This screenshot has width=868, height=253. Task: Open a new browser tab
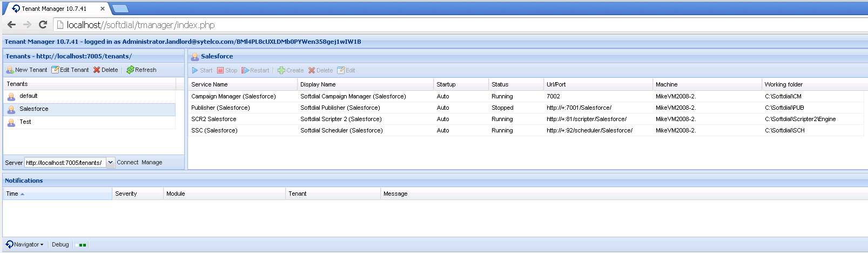click(120, 9)
